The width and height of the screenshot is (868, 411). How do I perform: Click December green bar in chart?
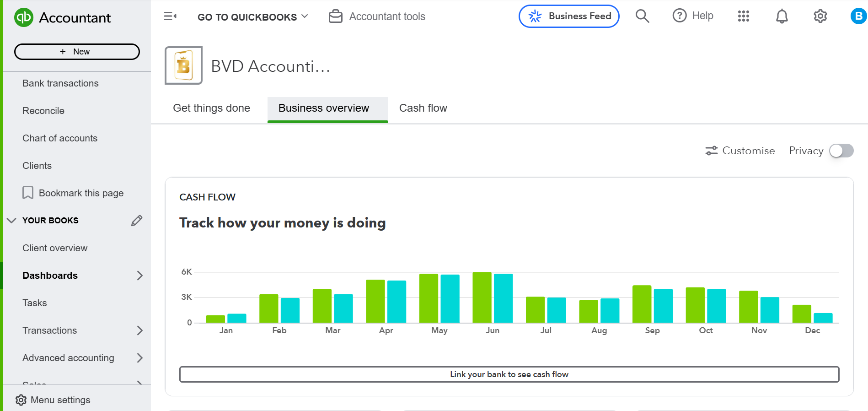point(802,314)
